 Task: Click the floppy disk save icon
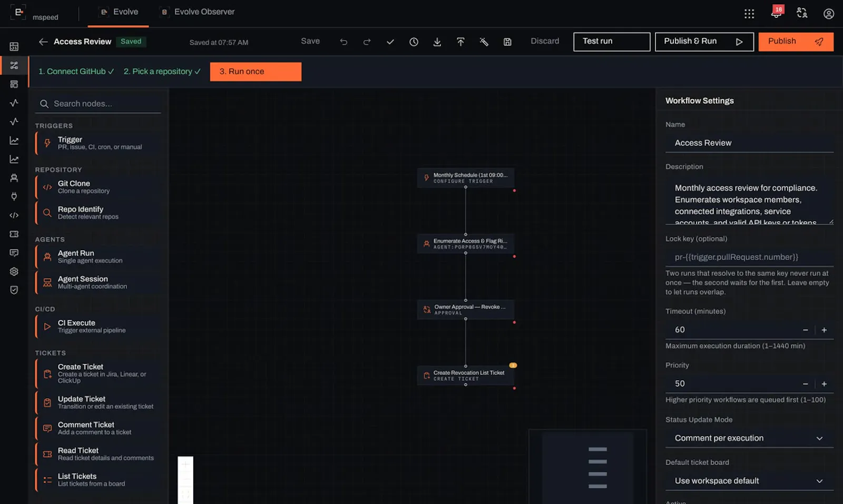tap(507, 42)
